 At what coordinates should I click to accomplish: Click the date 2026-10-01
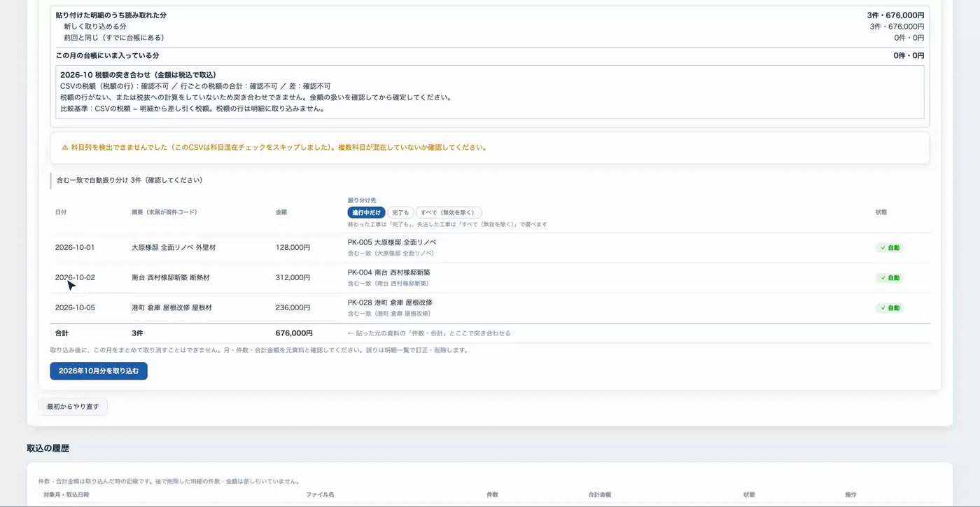75,248
